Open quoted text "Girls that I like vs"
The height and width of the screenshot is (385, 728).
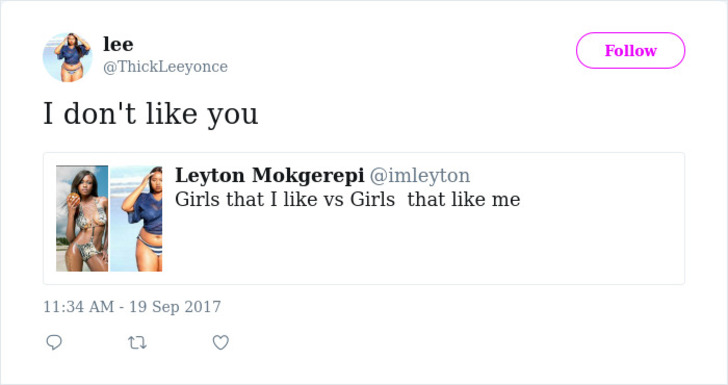coord(259,199)
